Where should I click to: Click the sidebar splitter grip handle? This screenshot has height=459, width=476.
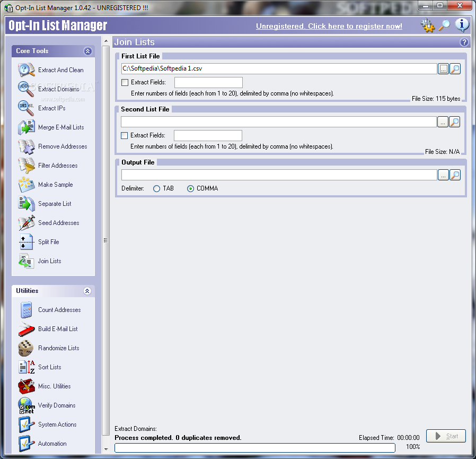[105, 240]
